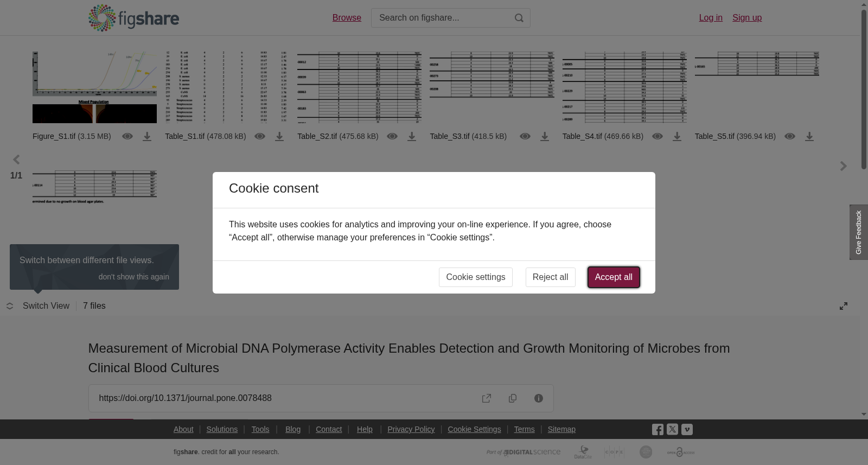Open the Browse menu link
868x465 pixels.
pyautogui.click(x=347, y=18)
